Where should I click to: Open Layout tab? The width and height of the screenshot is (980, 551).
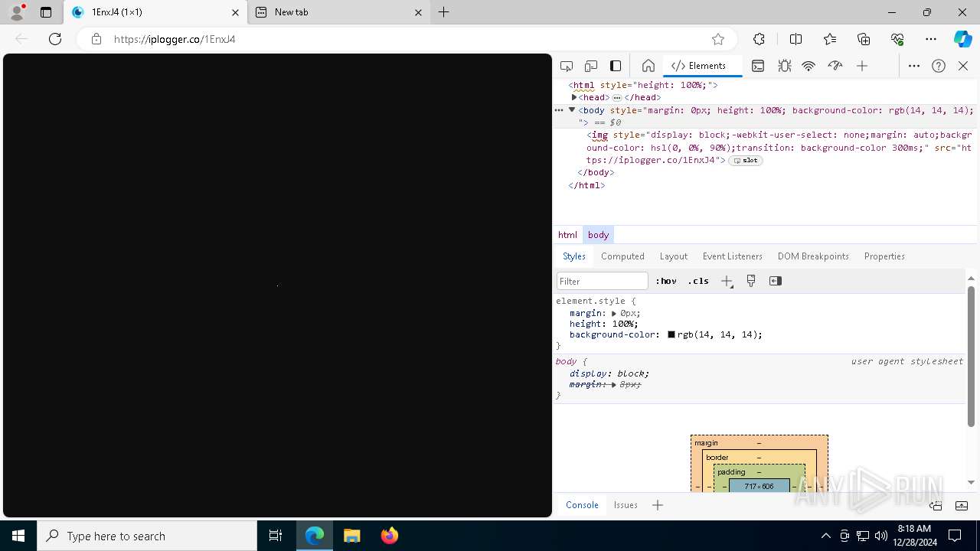(674, 256)
